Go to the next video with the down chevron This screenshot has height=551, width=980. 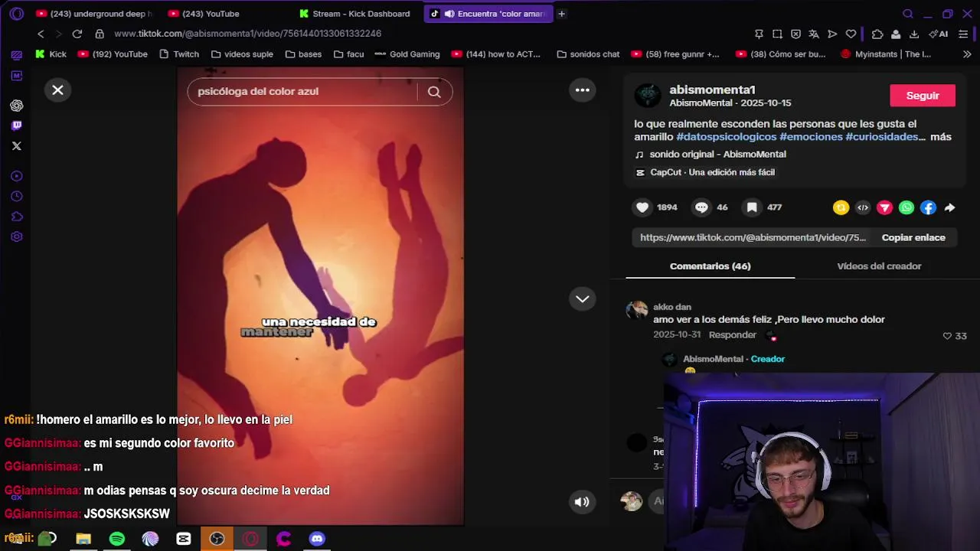coord(583,299)
